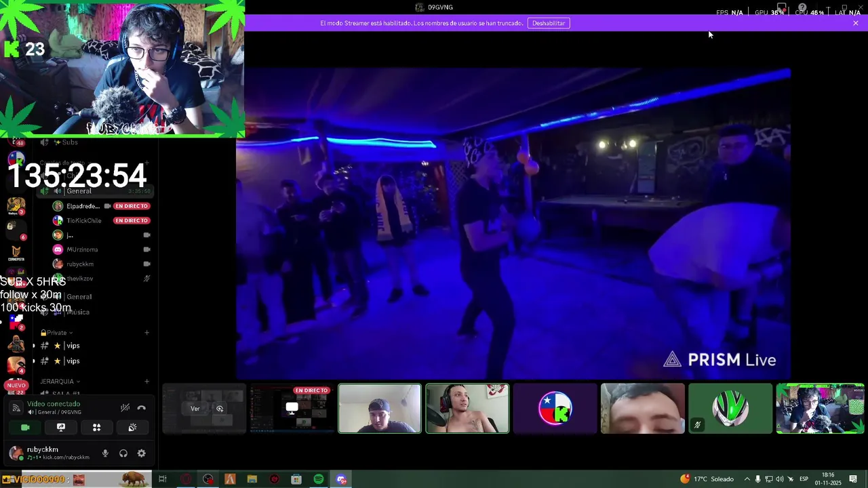Screen dimensions: 868x488
Task: Focus the streamer webcam tile with leaves
Action: coord(820,409)
